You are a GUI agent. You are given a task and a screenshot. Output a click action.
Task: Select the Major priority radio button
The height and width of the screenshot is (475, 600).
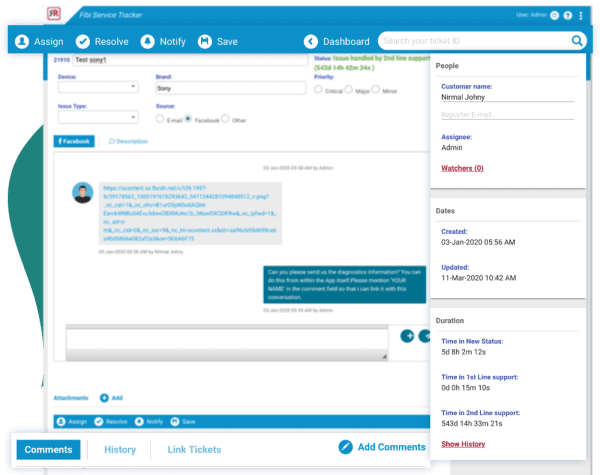click(x=348, y=89)
